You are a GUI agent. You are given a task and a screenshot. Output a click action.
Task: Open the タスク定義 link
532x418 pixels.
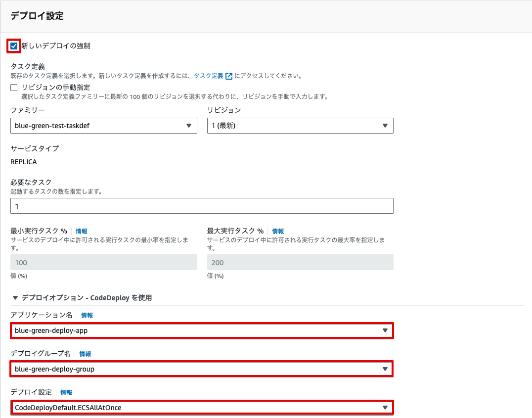click(x=208, y=76)
